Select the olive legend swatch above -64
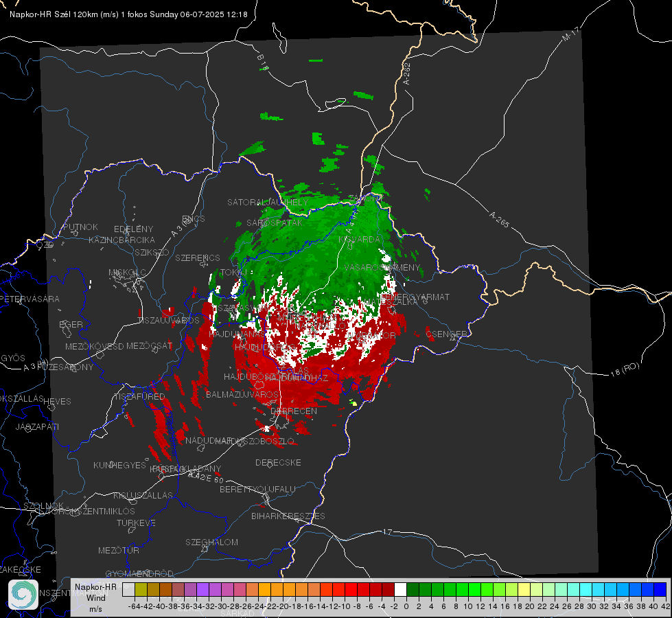 coord(141,589)
